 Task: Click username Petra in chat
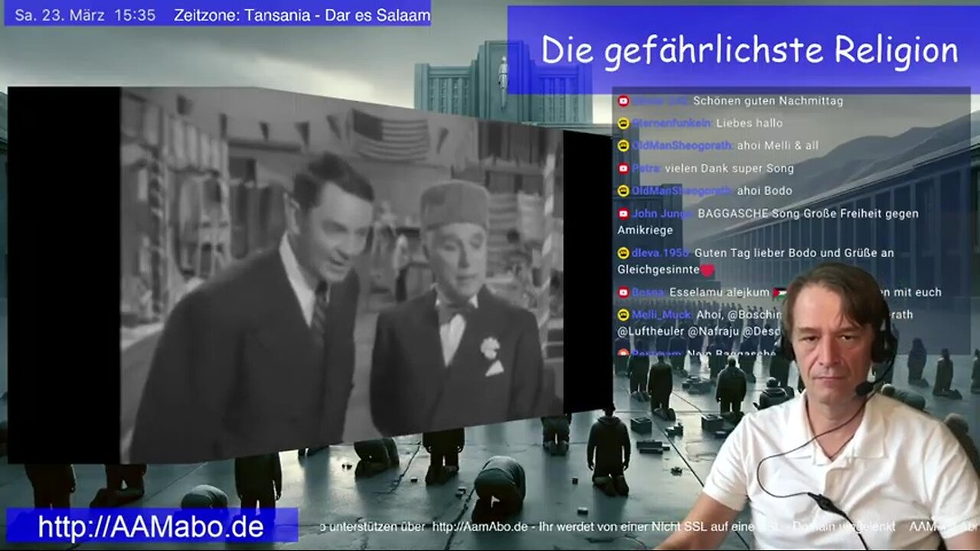click(646, 168)
